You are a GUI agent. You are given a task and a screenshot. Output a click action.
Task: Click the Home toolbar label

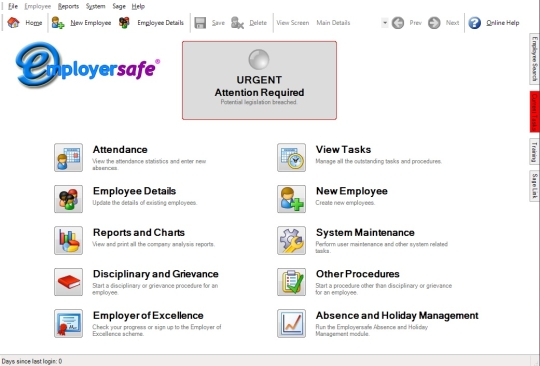(x=34, y=23)
